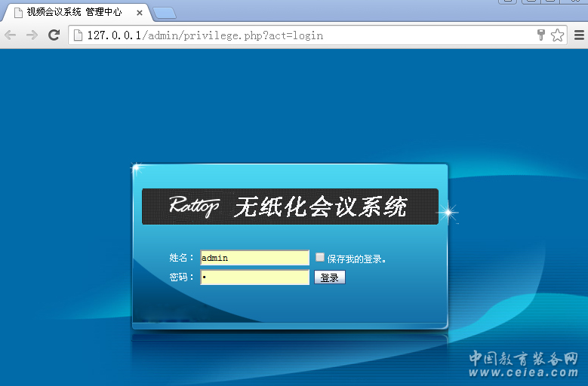Click the 密码 label
The image size is (588, 386).
(181, 277)
